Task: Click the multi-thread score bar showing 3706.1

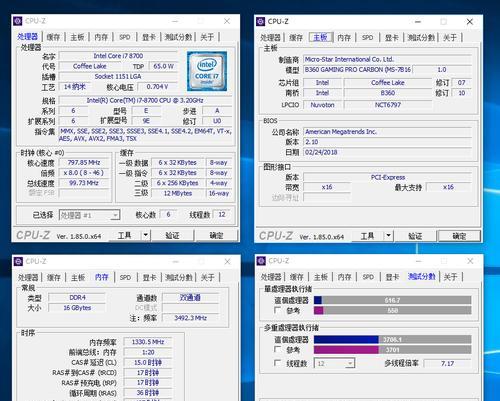Action: [393, 339]
